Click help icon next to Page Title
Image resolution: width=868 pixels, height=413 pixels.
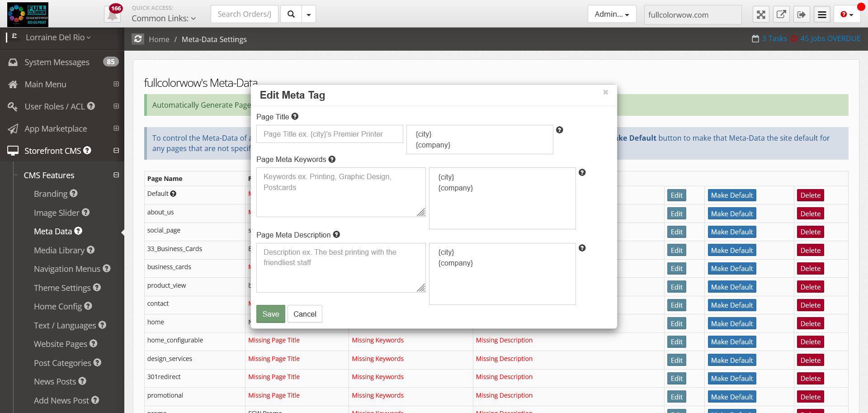295,117
